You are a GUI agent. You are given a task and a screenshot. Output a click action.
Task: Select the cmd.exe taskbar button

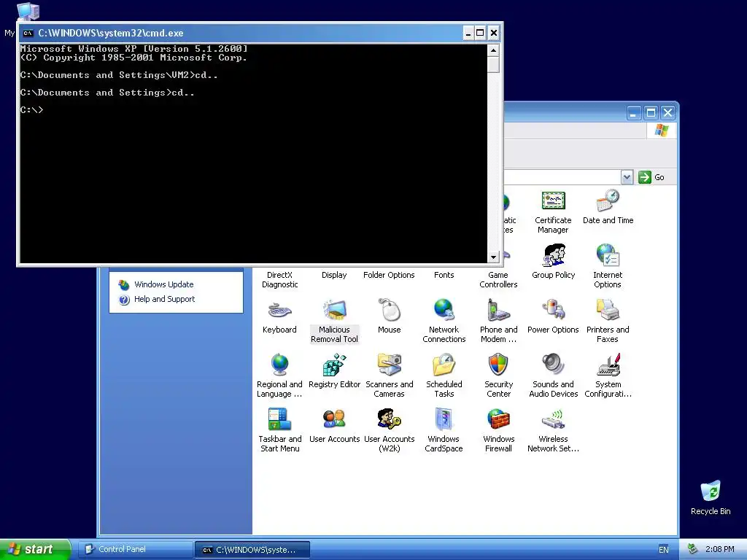[252, 550]
